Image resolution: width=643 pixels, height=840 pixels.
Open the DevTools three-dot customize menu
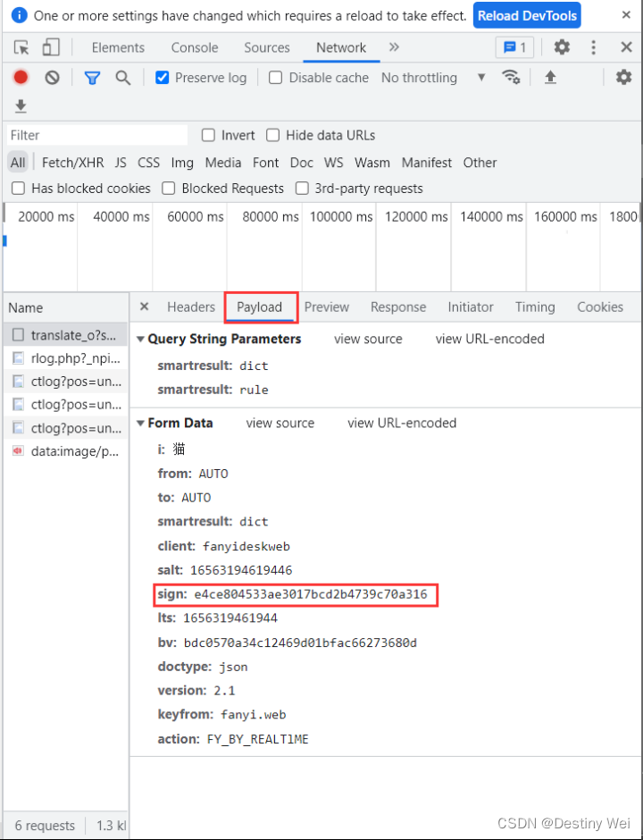pyautogui.click(x=593, y=47)
